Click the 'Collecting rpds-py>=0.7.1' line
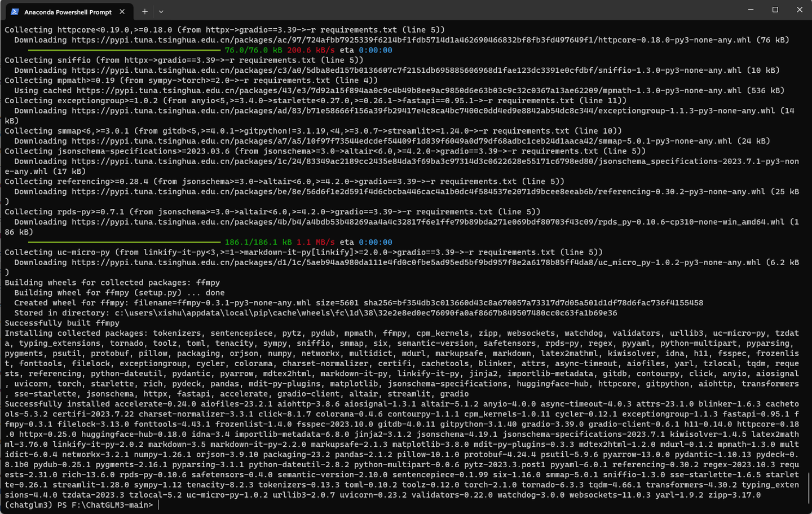Image resolution: width=812 pixels, height=514 pixels. tap(272, 212)
